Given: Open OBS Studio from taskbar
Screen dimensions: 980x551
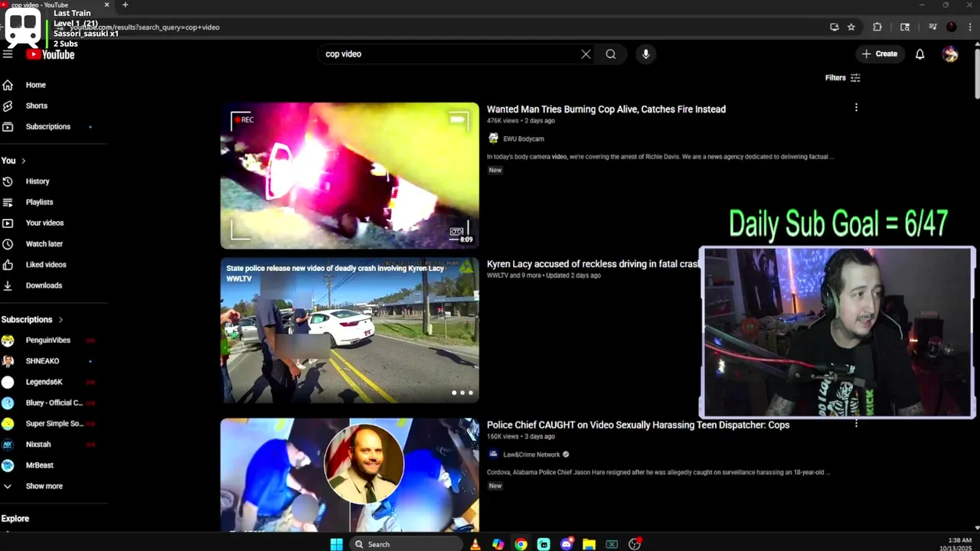Looking at the screenshot, I should pyautogui.click(x=634, y=544).
